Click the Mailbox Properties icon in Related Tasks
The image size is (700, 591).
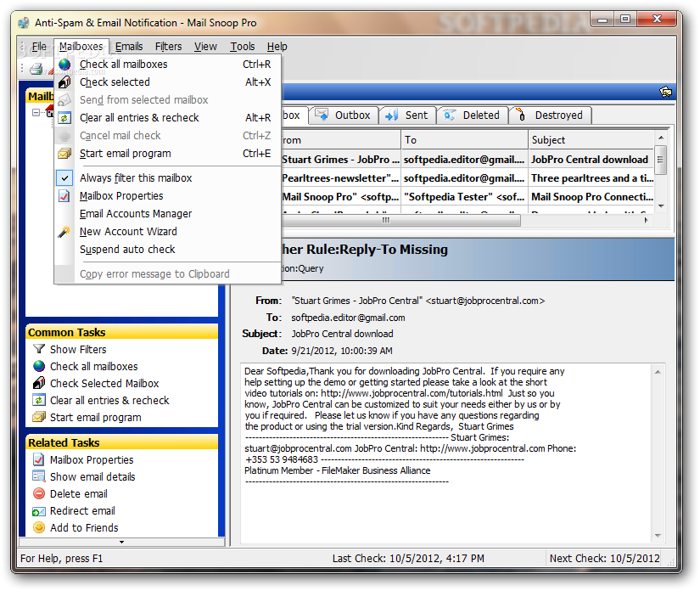(x=39, y=459)
